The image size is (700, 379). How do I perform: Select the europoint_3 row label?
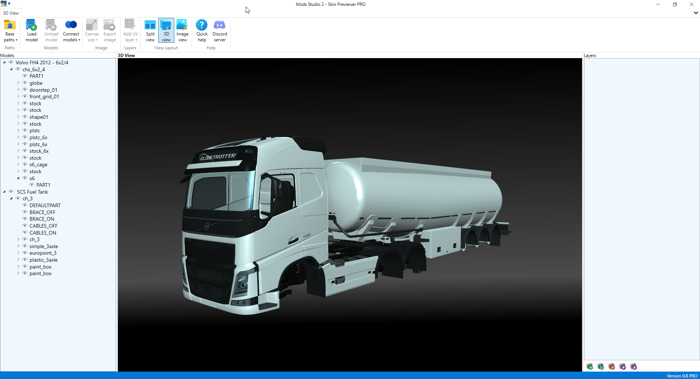(x=43, y=253)
